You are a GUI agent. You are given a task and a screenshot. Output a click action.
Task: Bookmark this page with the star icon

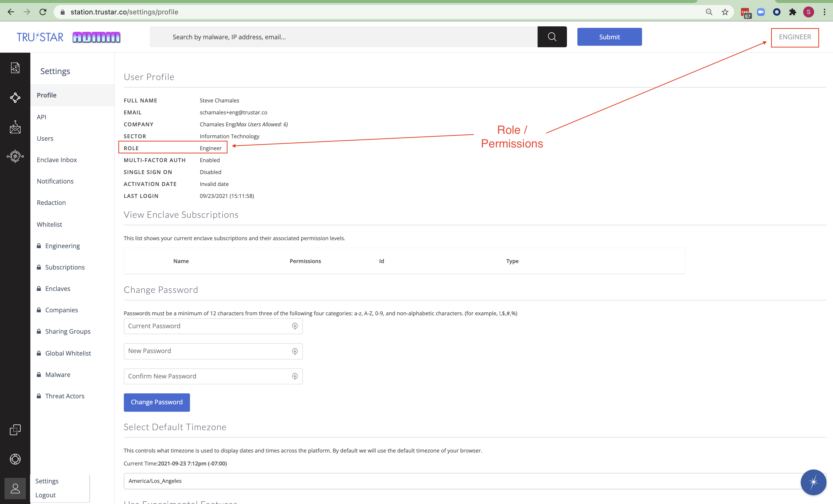725,12
